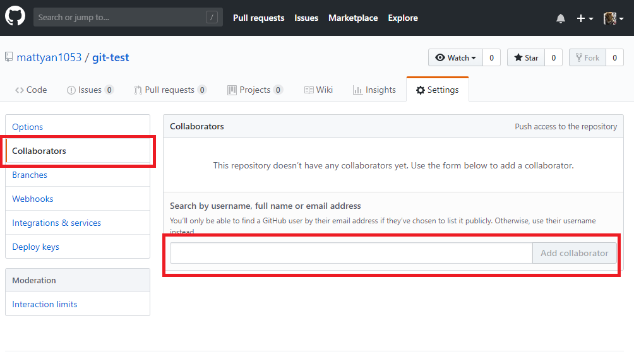This screenshot has height=364, width=634.
Task: Open the Marketplace menu item
Action: (353, 18)
